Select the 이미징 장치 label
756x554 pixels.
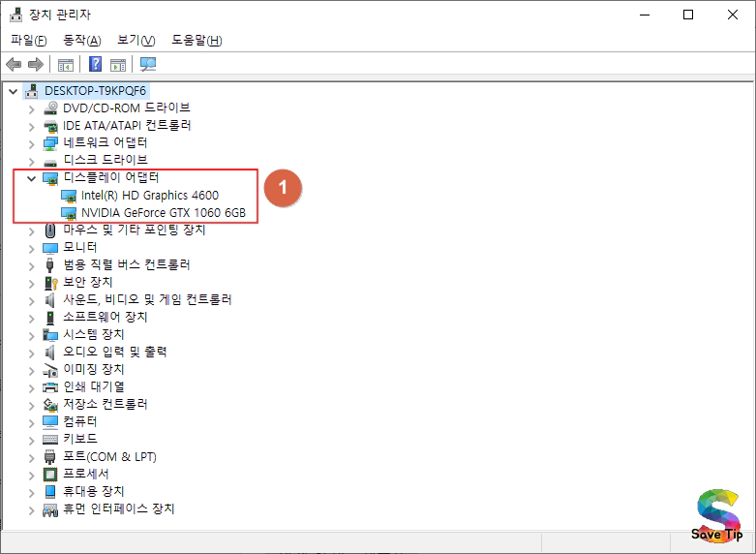(94, 369)
